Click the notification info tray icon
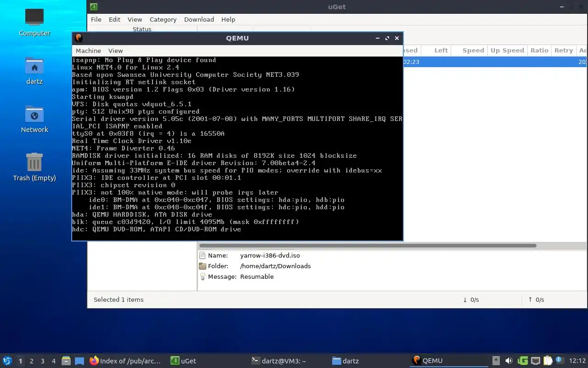The height and width of the screenshot is (368, 588). pos(560,361)
